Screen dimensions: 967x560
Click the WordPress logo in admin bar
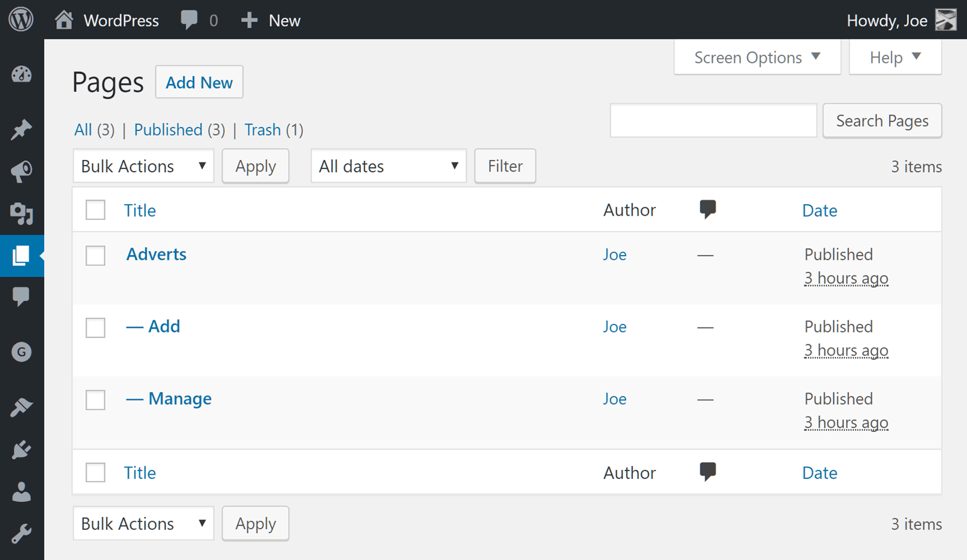pyautogui.click(x=21, y=20)
